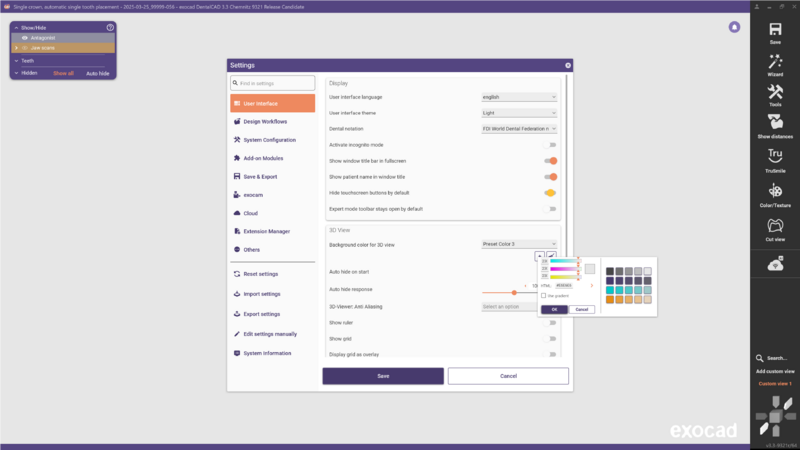Open the Wizard tool
Screen dimensions: 800x450
(775, 62)
